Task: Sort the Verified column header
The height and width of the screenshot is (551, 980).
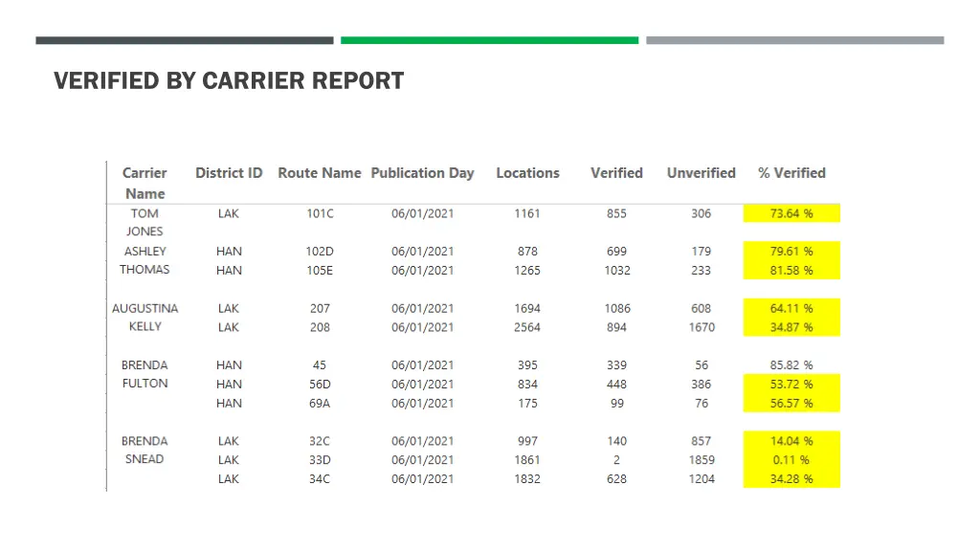Action: (616, 173)
